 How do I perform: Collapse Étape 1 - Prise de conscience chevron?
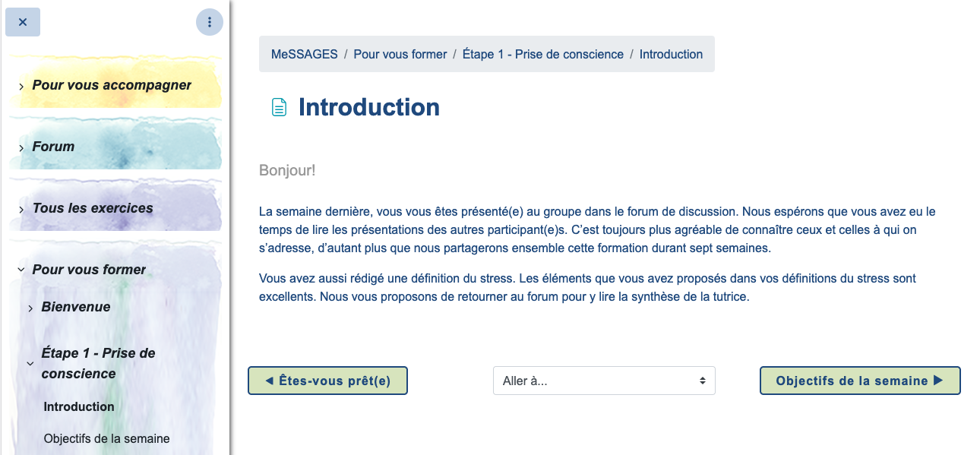(30, 364)
